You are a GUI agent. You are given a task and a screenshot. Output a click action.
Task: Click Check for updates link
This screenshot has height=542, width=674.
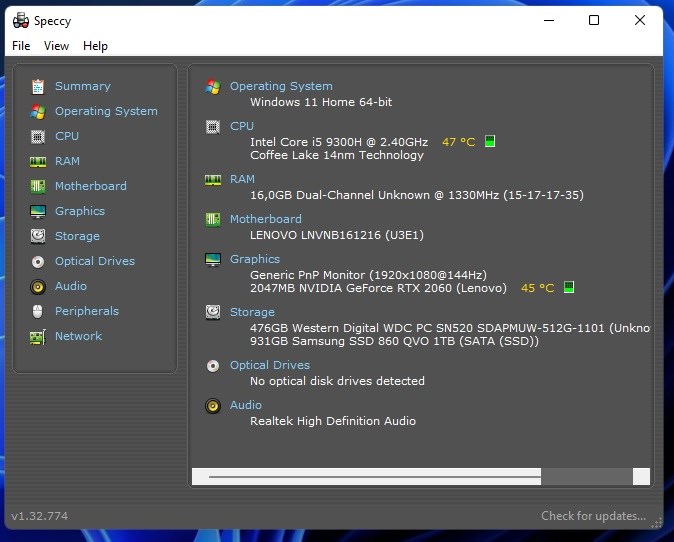point(593,516)
